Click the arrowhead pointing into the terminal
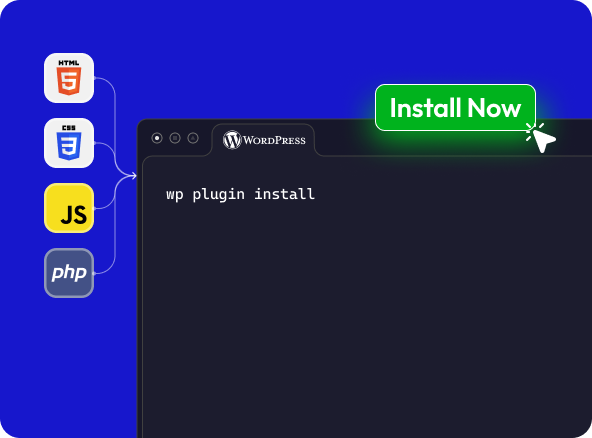 tap(133, 176)
